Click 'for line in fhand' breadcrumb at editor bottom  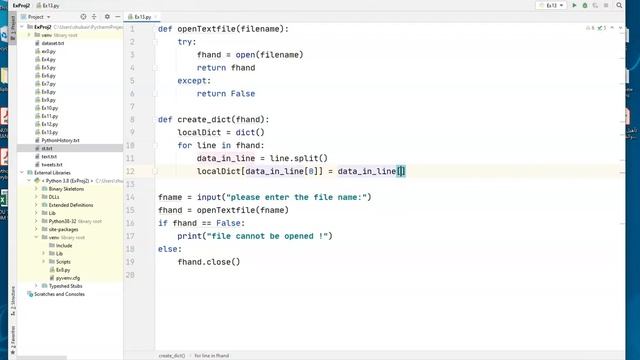coord(211,356)
